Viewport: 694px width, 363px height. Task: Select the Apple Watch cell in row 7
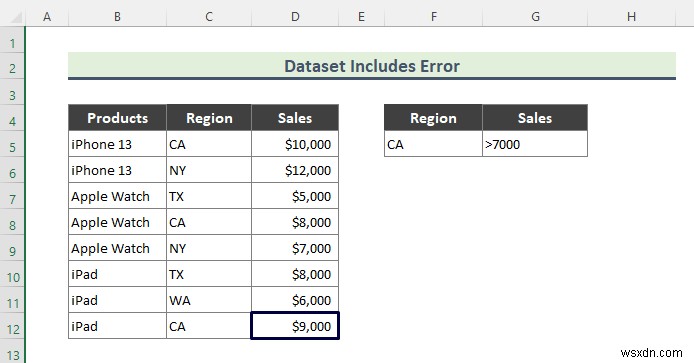[117, 196]
